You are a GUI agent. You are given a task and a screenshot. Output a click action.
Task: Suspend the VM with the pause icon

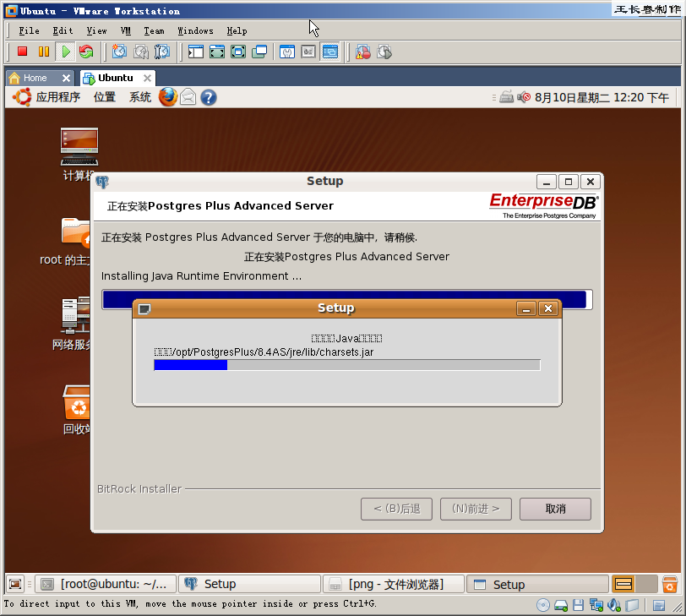pyautogui.click(x=44, y=52)
